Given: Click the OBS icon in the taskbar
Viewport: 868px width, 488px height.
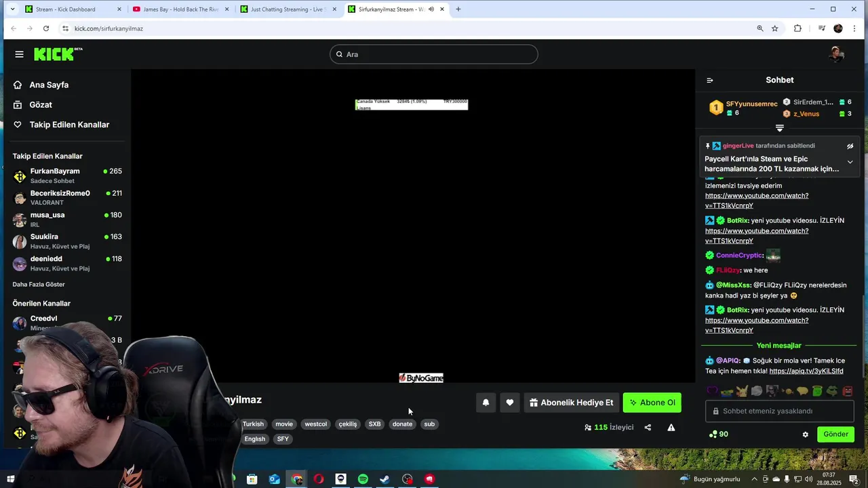Looking at the screenshot, I should pyautogui.click(x=407, y=479).
